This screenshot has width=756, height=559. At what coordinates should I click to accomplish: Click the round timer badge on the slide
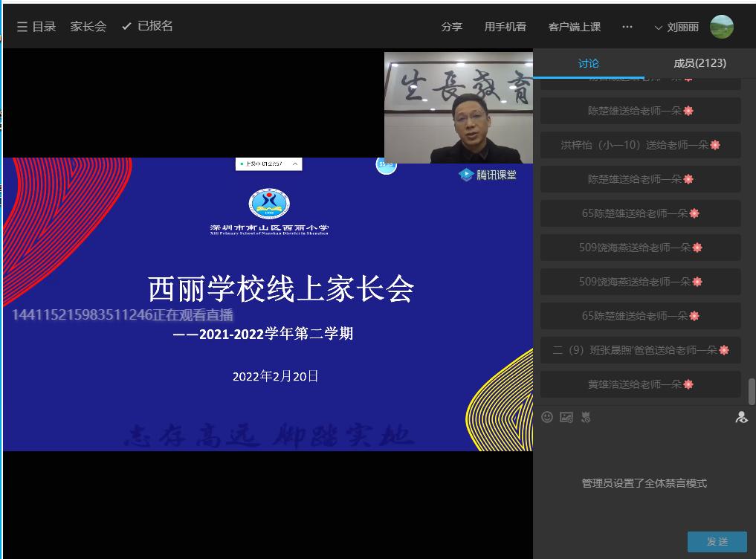386,164
